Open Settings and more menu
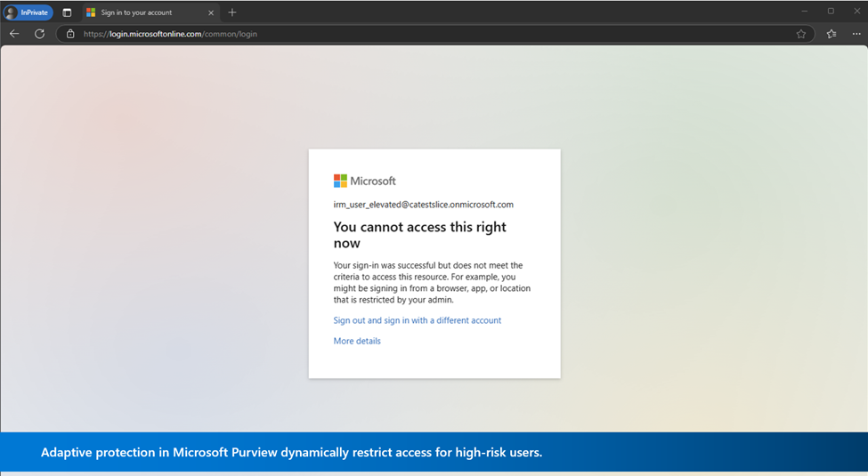 tap(856, 34)
